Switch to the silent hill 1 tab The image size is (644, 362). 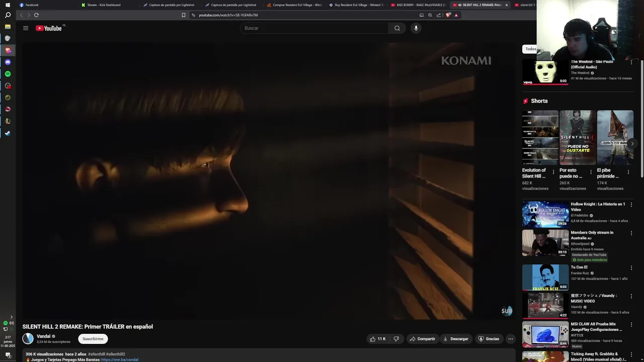[525, 5]
